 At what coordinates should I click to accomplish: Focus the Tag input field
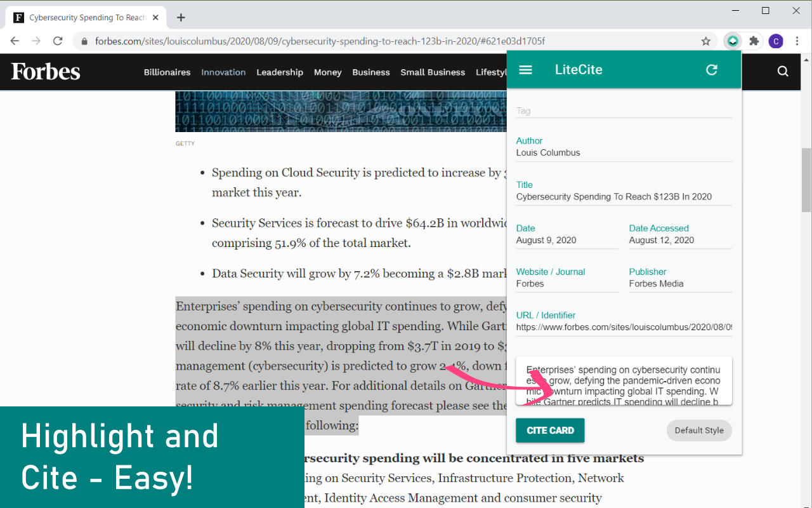click(624, 110)
